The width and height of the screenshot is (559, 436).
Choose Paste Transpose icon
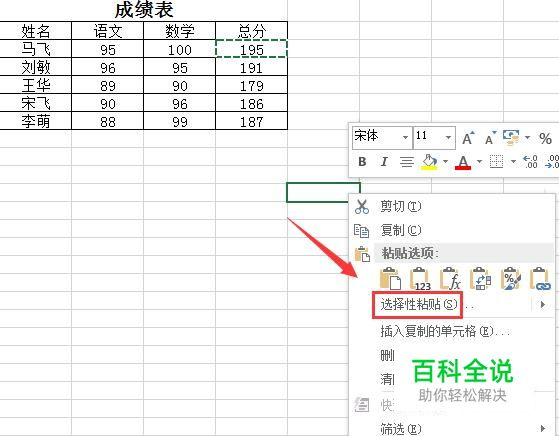tap(480, 278)
